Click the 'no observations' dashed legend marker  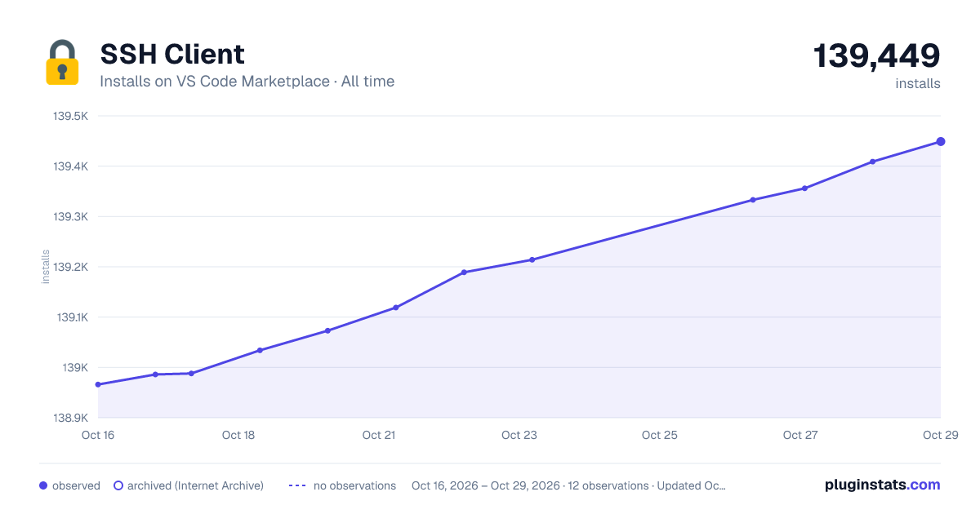click(297, 485)
